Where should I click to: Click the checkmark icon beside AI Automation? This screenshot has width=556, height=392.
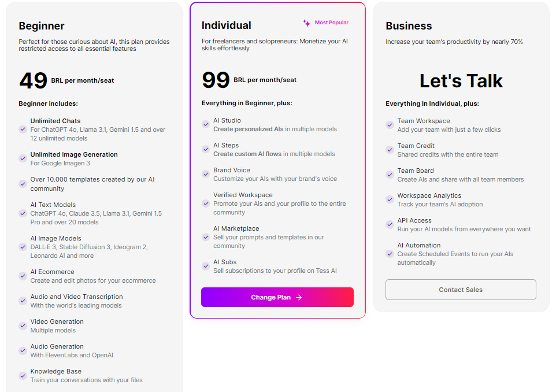coord(390,254)
